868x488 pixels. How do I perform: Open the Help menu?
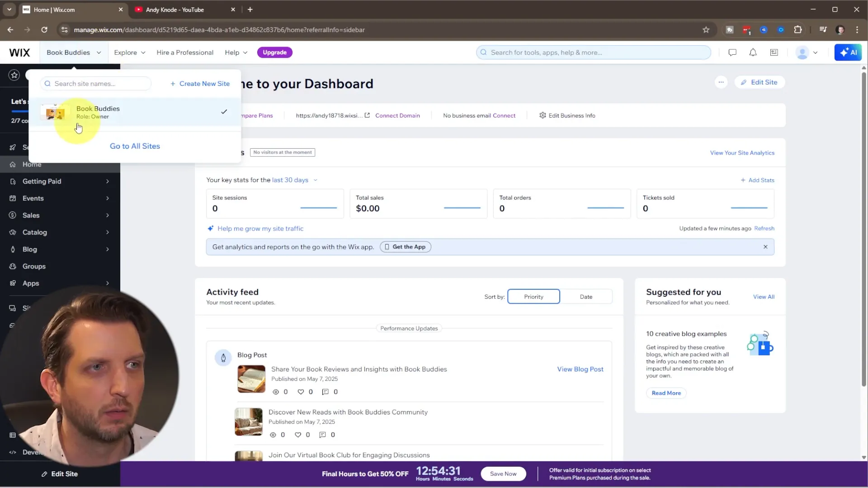[235, 52]
